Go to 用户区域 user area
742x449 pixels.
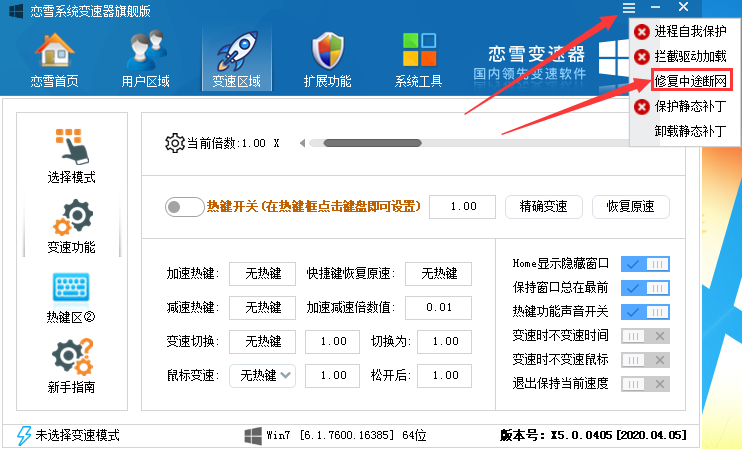click(x=146, y=60)
